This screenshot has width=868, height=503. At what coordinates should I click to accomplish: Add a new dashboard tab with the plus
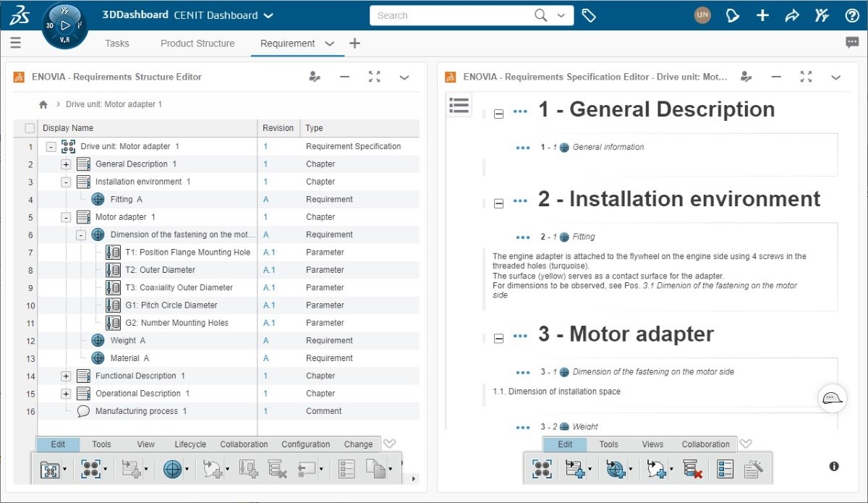354,43
